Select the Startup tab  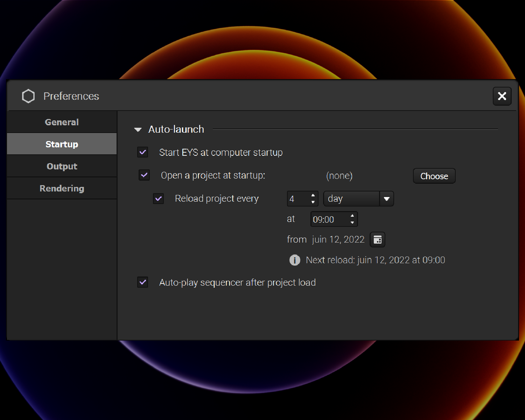click(62, 144)
